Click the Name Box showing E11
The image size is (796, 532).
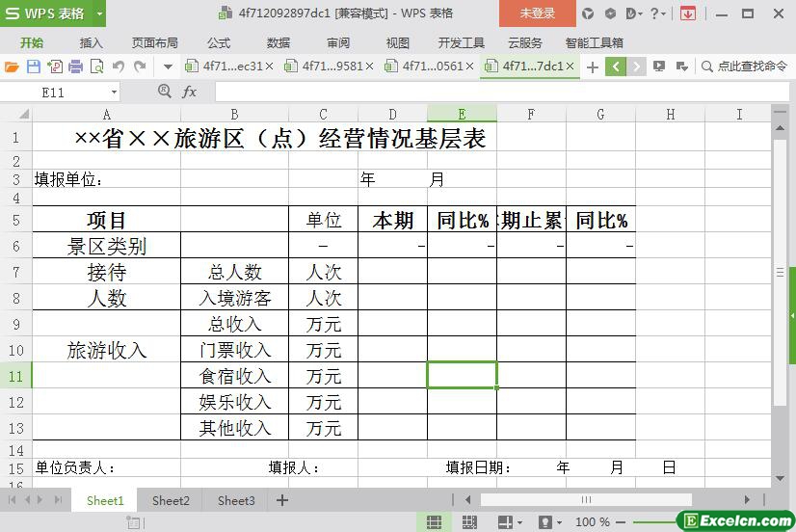pyautogui.click(x=54, y=93)
